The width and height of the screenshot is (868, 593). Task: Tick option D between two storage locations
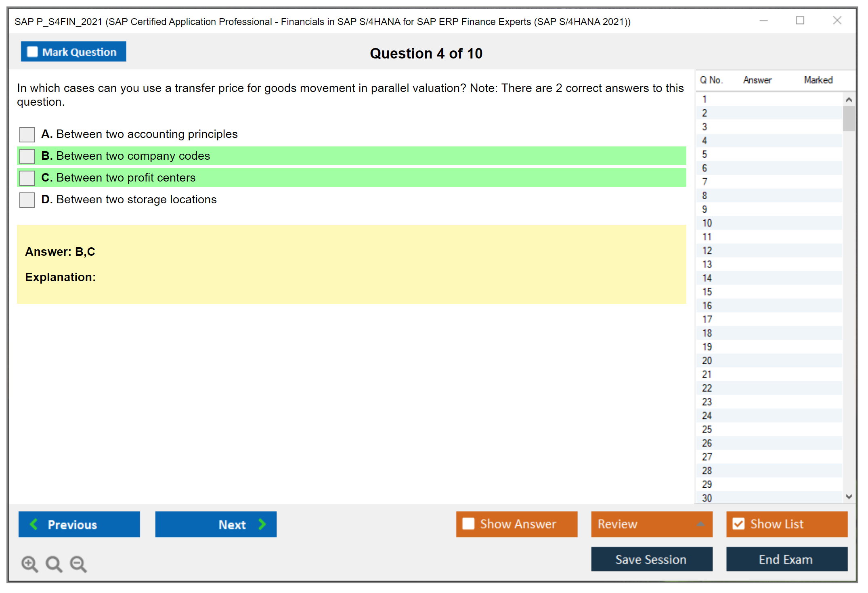[x=27, y=200]
